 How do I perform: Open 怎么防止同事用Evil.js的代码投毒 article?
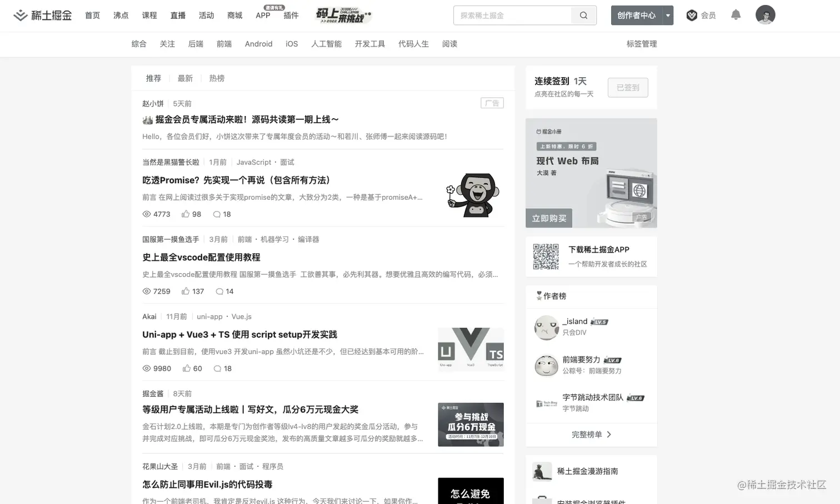207,484
